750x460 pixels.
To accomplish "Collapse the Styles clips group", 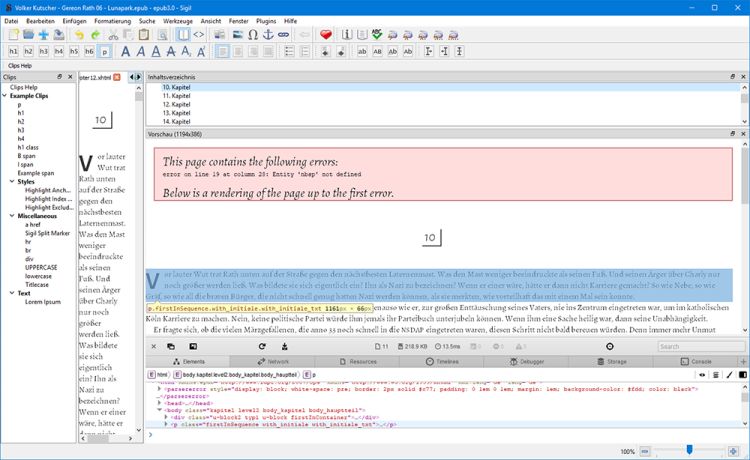I will click(11, 181).
